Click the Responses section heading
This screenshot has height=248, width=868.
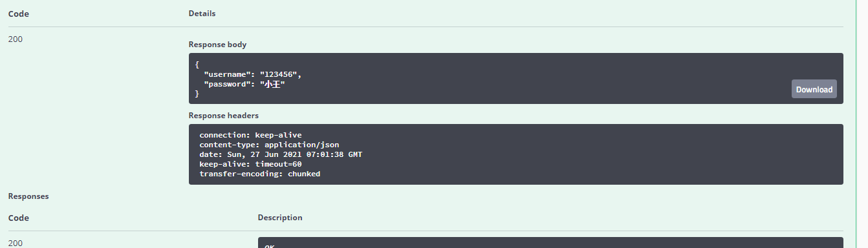point(28,196)
